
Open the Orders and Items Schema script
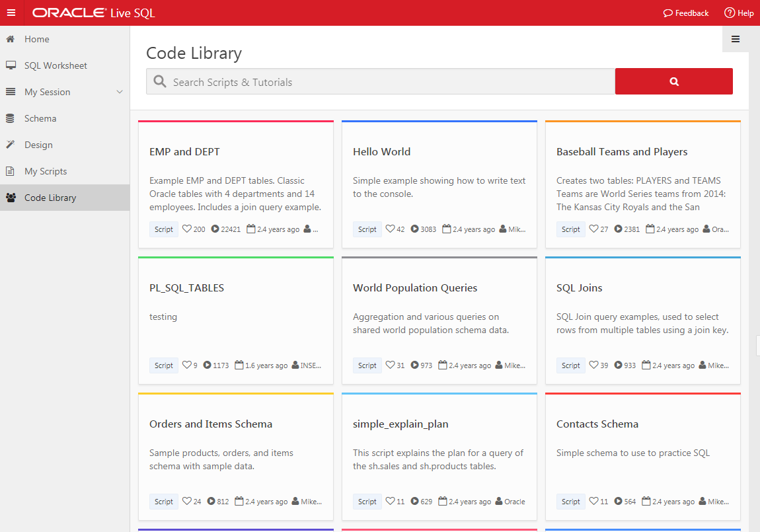(x=211, y=424)
